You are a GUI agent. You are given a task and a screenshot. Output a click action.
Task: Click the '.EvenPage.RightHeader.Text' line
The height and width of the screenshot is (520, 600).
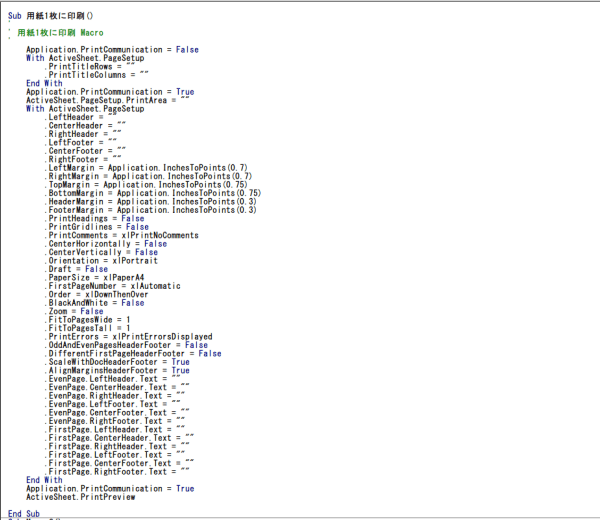point(115,395)
